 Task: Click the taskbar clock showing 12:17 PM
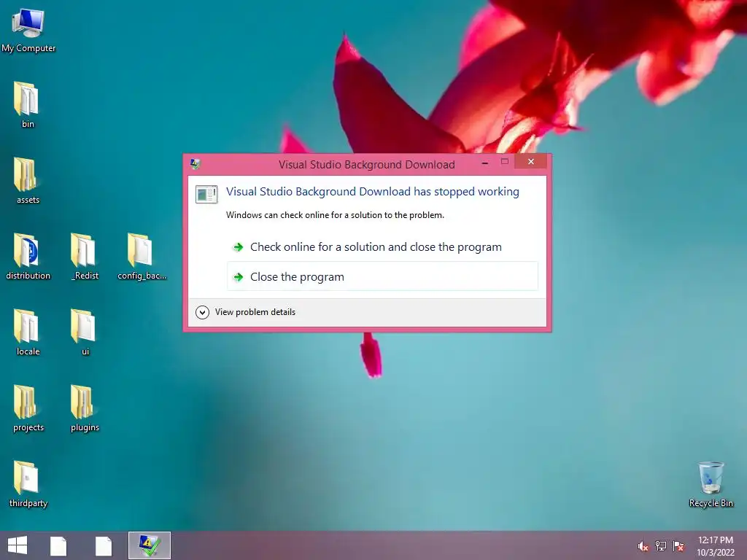click(716, 546)
